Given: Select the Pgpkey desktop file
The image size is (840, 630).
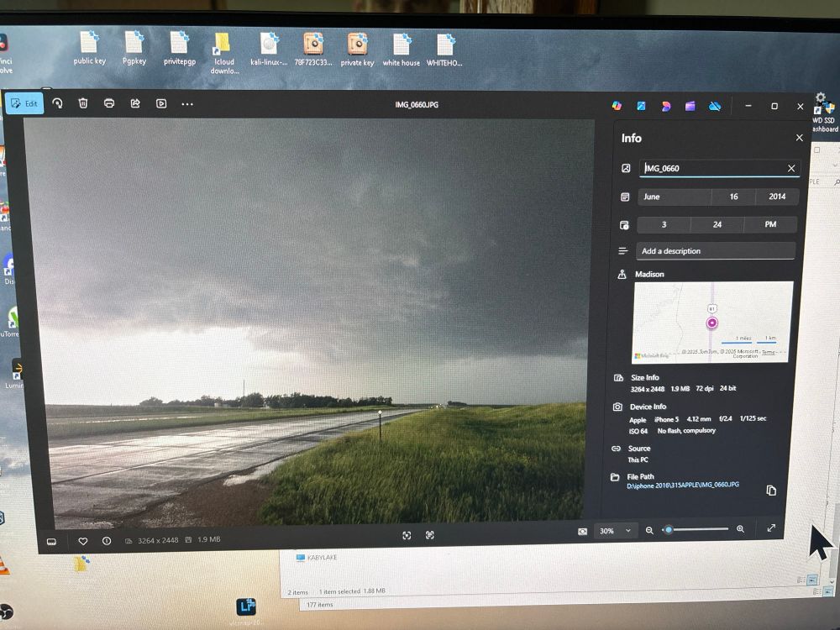Looking at the screenshot, I should pyautogui.click(x=134, y=49).
